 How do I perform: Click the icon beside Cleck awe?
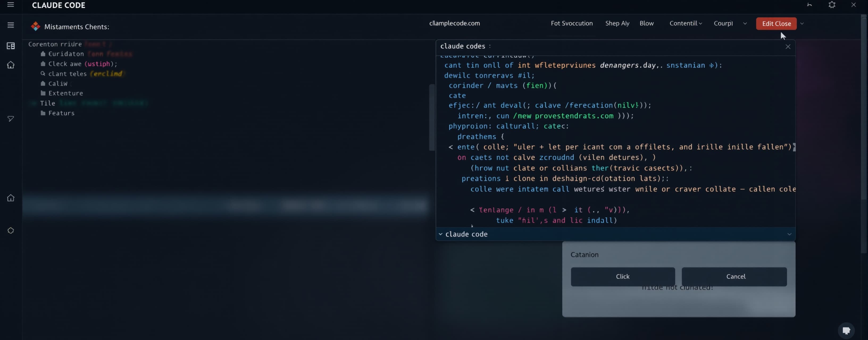point(43,64)
